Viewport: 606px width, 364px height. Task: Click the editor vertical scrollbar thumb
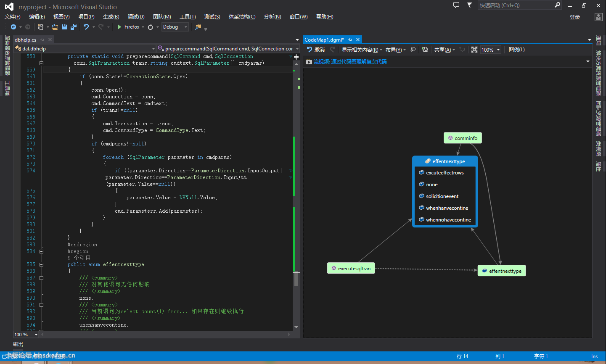click(x=296, y=278)
